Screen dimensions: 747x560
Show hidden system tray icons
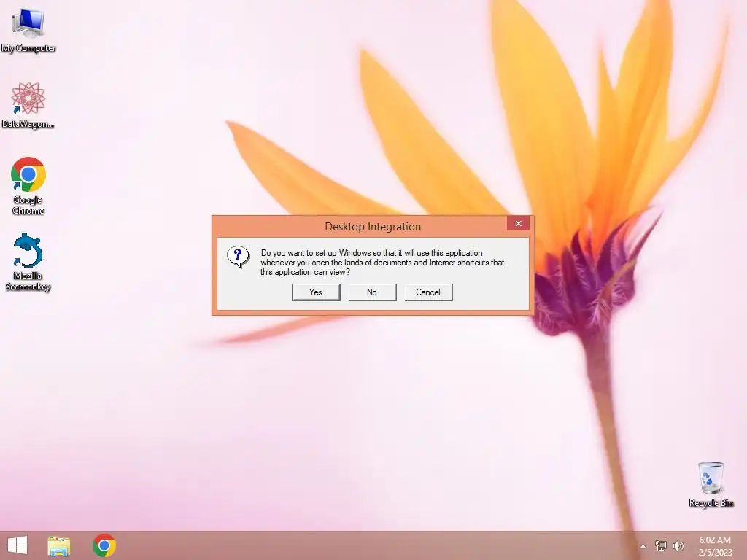(x=643, y=546)
